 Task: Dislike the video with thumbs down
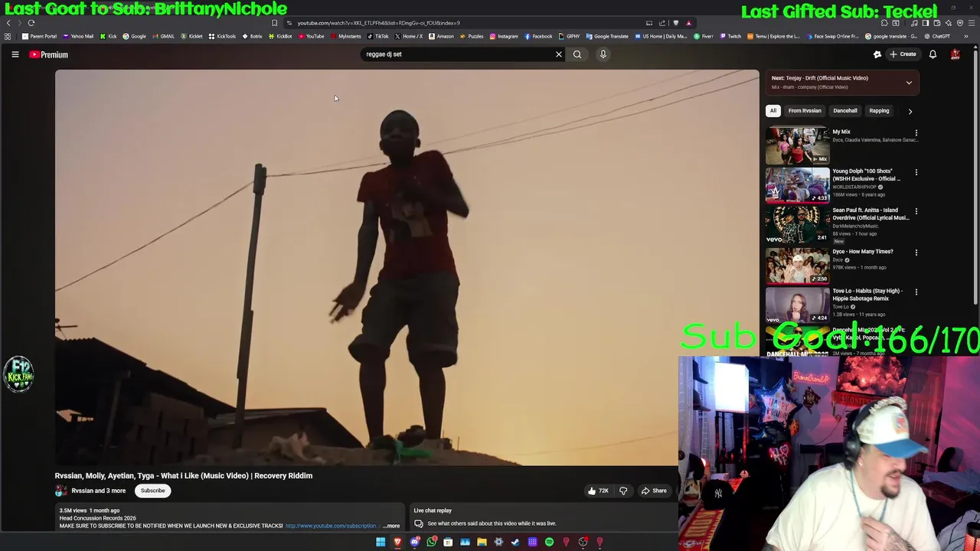[623, 491]
